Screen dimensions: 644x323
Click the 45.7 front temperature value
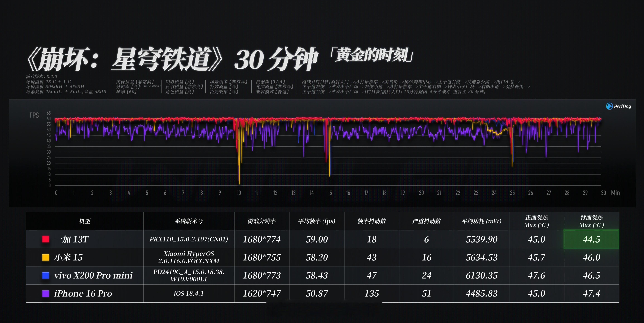[536, 257]
